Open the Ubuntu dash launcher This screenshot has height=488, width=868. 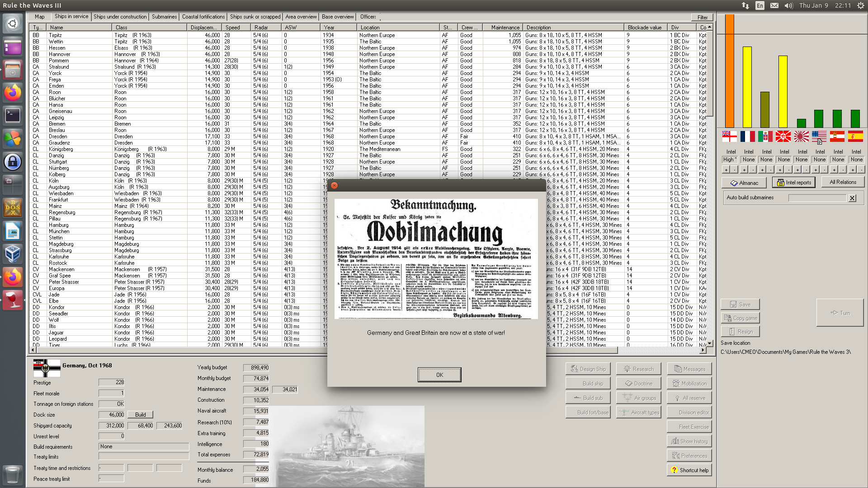click(x=13, y=23)
